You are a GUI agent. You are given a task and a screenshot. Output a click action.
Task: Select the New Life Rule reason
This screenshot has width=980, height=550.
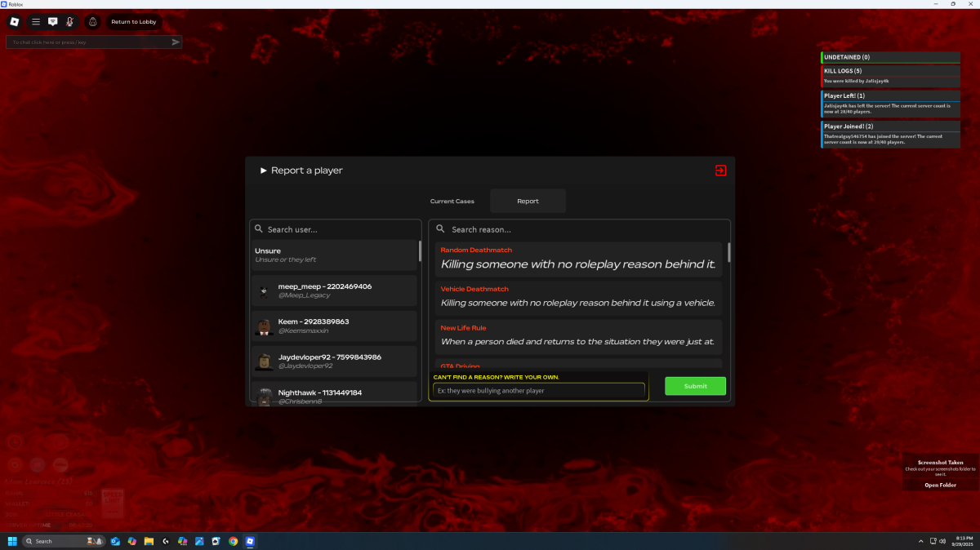tap(577, 336)
